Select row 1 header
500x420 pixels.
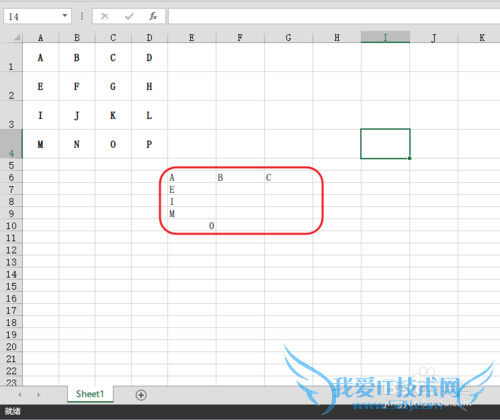11,57
